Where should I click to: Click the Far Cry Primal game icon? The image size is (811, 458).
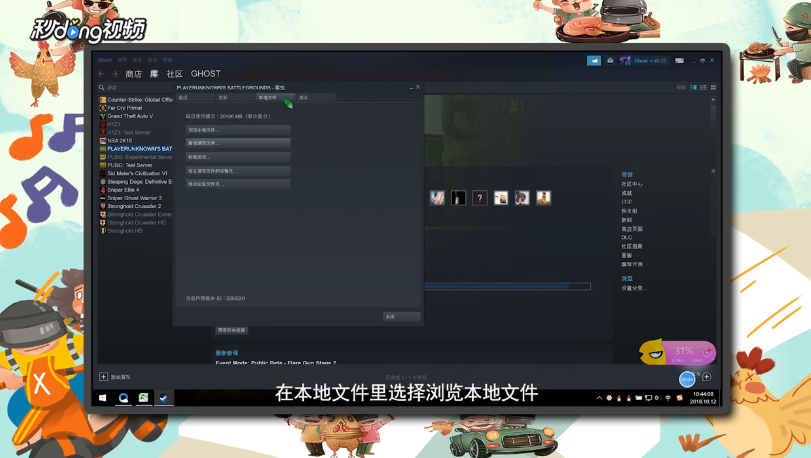click(103, 108)
